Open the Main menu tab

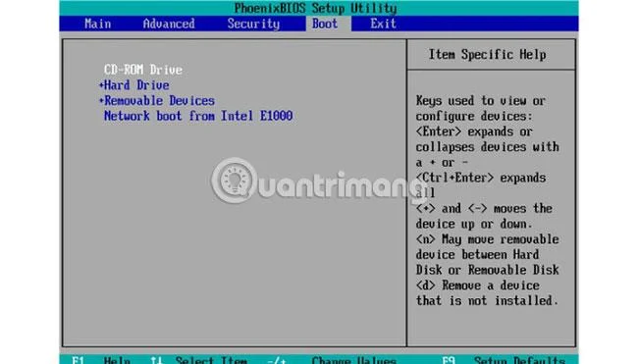click(x=97, y=24)
